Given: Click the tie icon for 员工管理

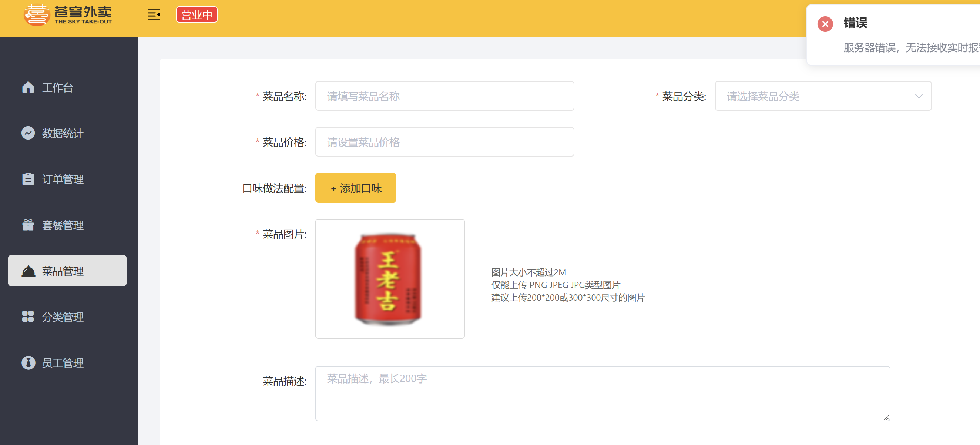Looking at the screenshot, I should [x=28, y=363].
